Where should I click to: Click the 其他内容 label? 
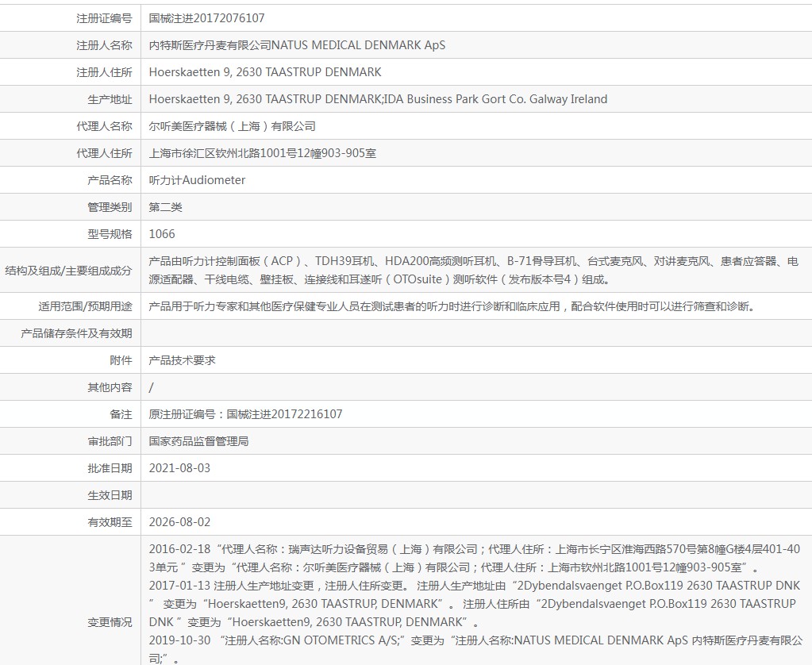click(110, 387)
